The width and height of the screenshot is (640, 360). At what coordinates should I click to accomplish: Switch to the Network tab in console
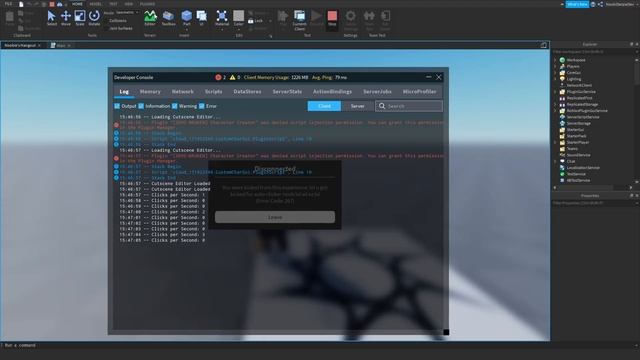[183, 92]
